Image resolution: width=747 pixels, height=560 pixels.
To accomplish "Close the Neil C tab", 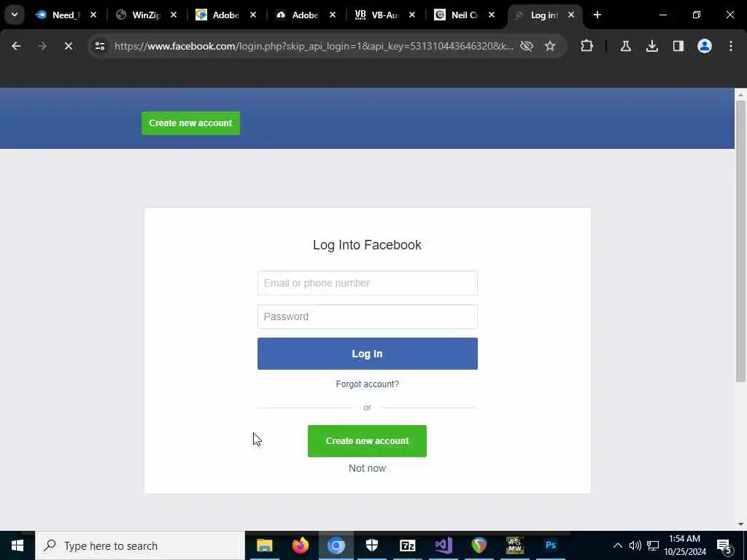I will click(x=491, y=15).
